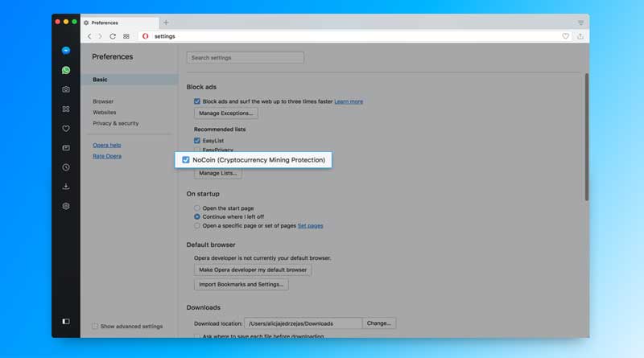Focus the Search settings field
The width and height of the screenshot is (644, 358).
[246, 57]
